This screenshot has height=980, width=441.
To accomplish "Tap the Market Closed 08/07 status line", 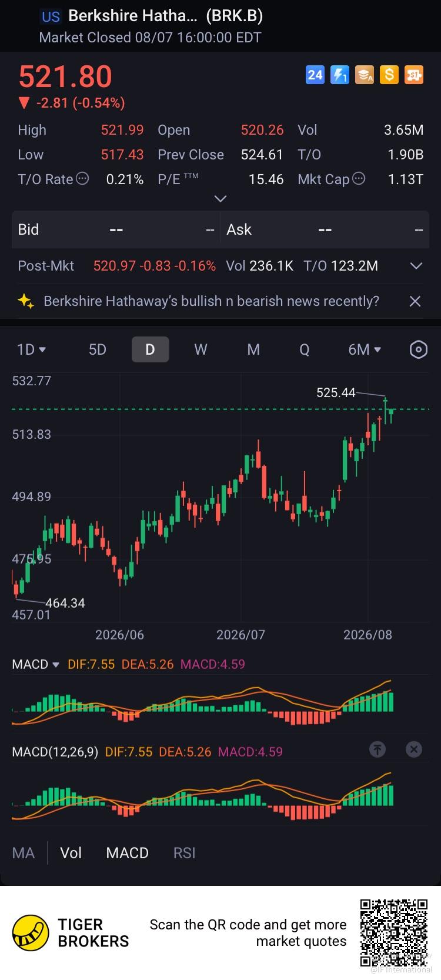I will click(x=150, y=38).
